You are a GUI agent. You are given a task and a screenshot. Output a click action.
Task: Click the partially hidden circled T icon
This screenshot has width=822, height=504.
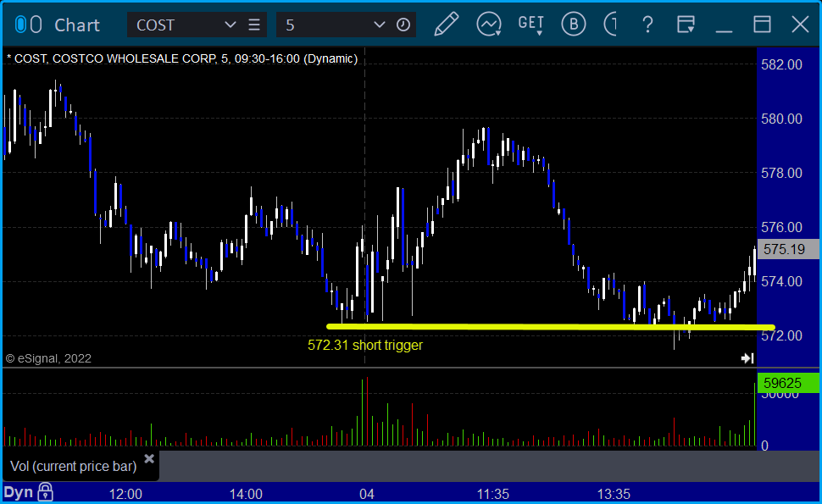click(610, 25)
